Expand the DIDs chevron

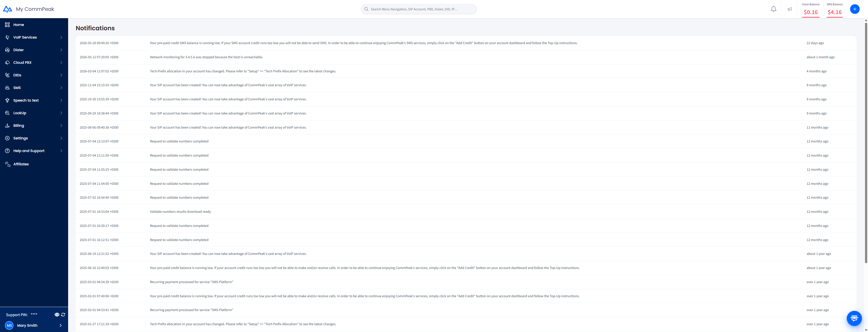click(61, 75)
